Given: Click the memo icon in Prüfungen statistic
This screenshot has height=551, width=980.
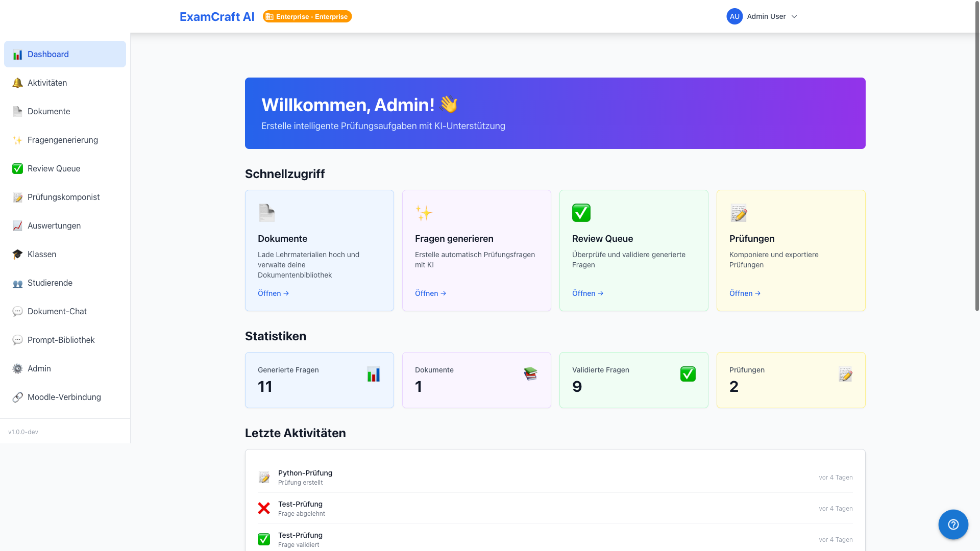Looking at the screenshot, I should tap(845, 374).
